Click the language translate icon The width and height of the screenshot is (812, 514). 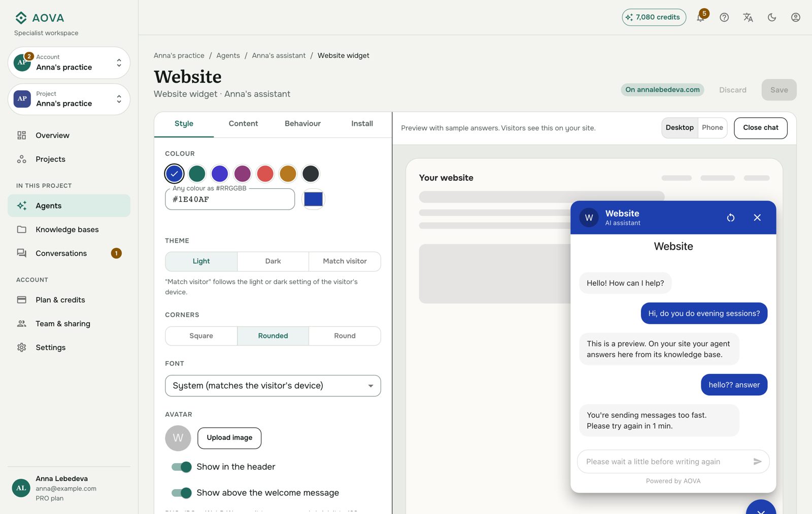748,17
